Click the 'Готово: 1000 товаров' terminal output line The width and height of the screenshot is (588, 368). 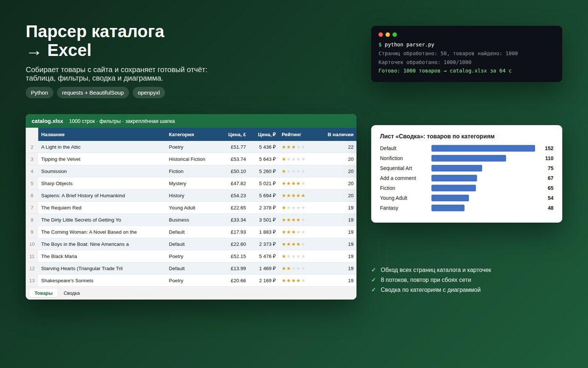445,71
